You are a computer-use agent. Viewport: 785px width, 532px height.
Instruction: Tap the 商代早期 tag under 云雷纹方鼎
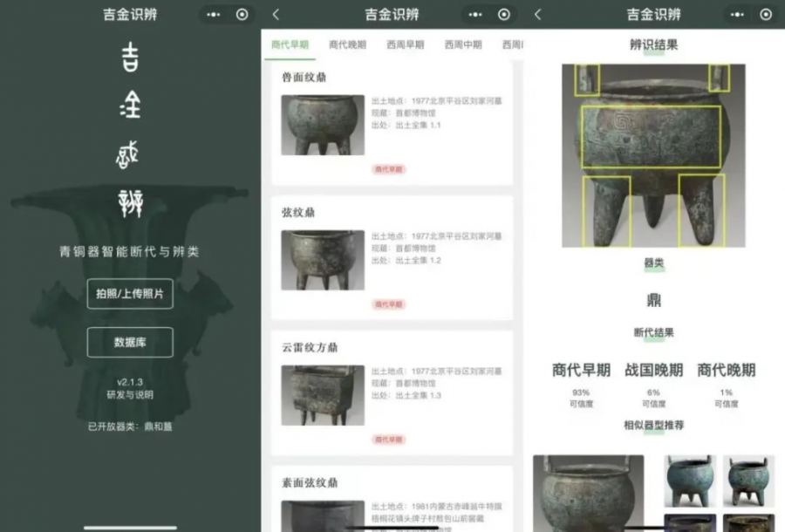[x=389, y=440]
